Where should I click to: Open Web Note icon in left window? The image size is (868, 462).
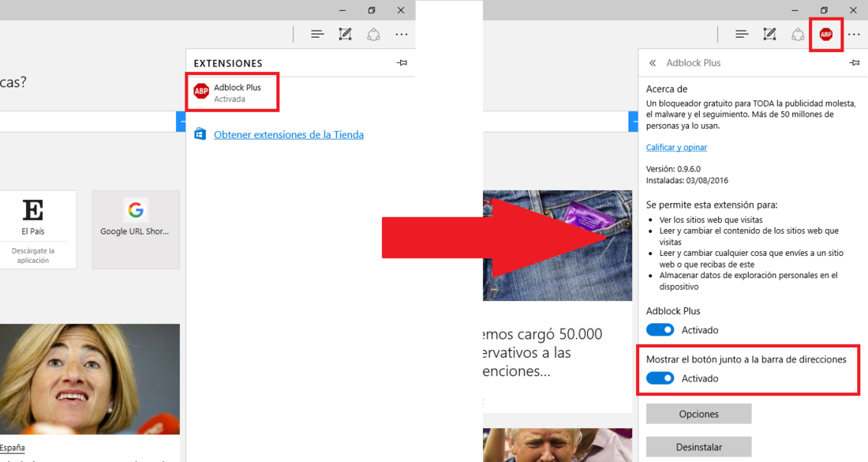coord(345,34)
